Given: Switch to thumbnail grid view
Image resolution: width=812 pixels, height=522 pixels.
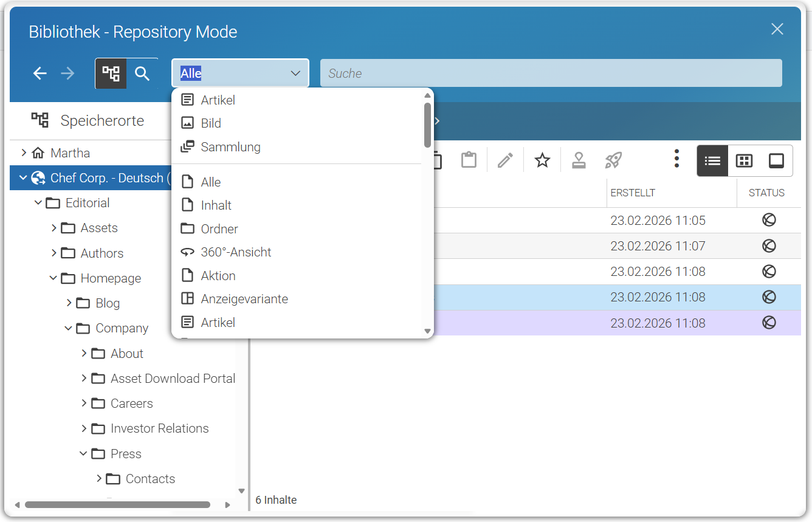Looking at the screenshot, I should click(744, 161).
